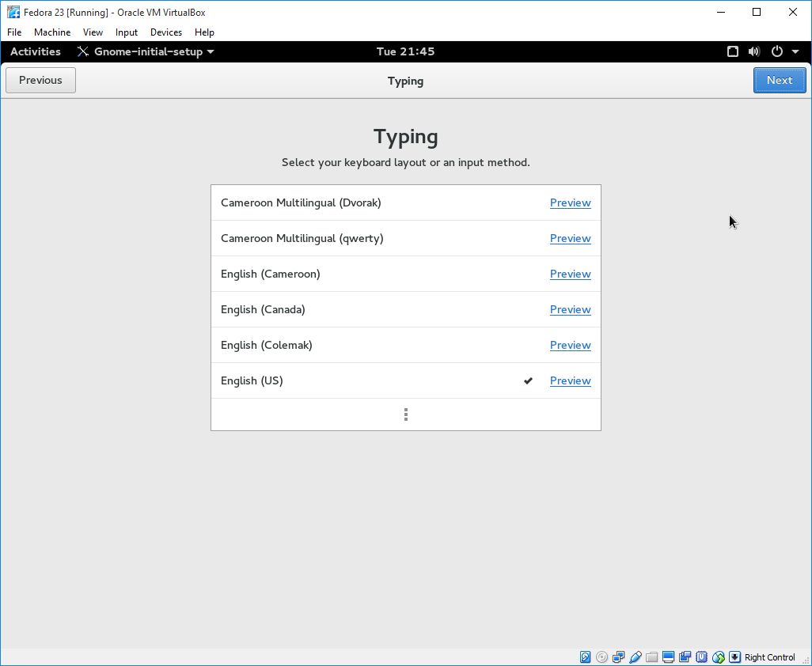
Task: Open the volume speaker icon
Action: [x=754, y=51]
